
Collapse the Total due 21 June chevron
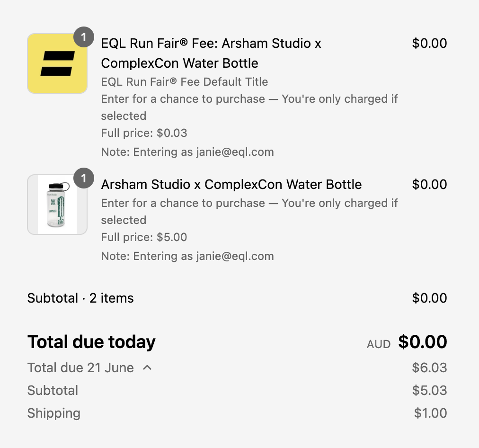tap(147, 367)
